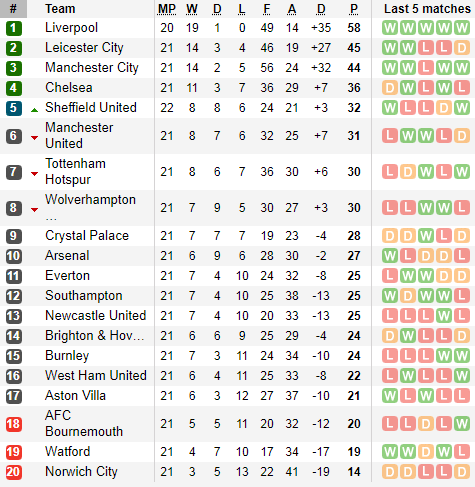Open the Arsenal team link

(67, 256)
